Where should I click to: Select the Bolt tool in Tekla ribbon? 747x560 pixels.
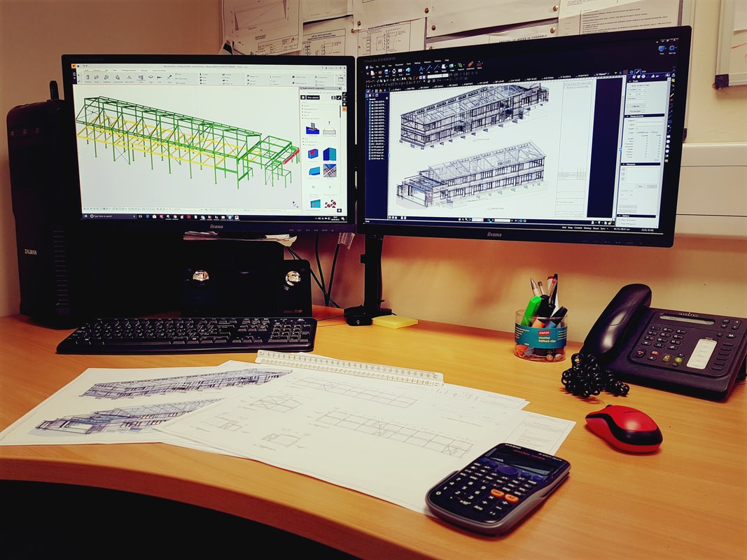pyautogui.click(x=159, y=78)
